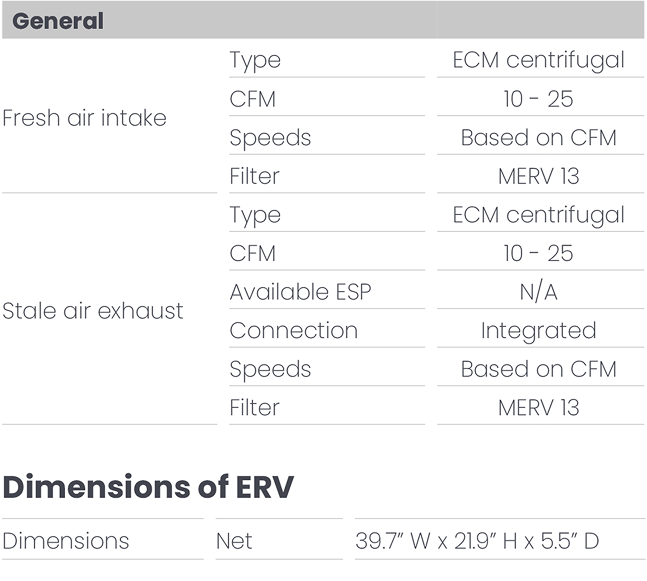This screenshot has width=647, height=581.
Task: Select the N/A value for Available ESP
Action: tap(538, 292)
